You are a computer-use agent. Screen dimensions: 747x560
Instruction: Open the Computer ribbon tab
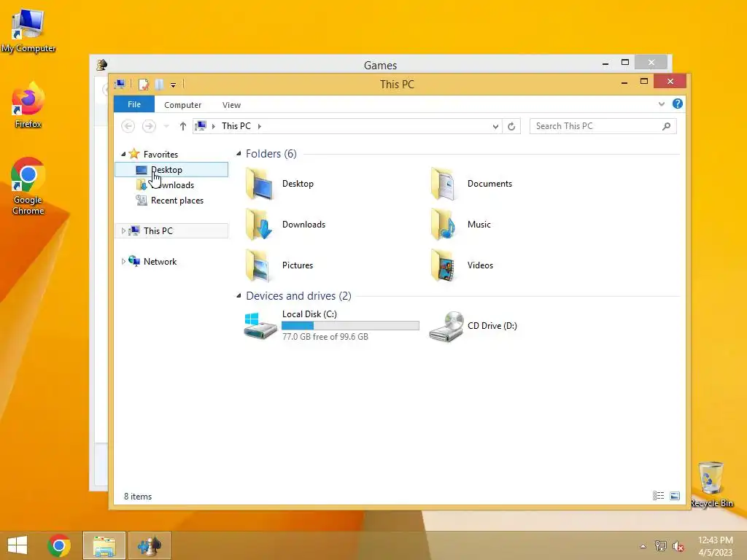(183, 105)
